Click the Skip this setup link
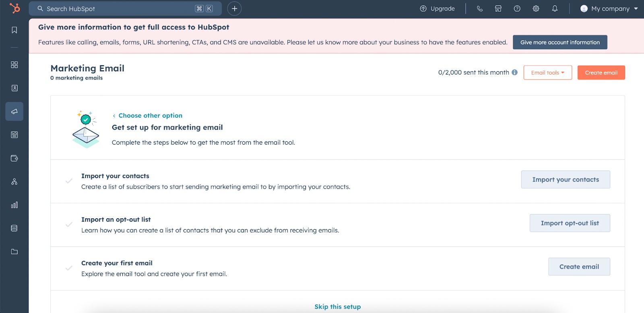 click(338, 307)
